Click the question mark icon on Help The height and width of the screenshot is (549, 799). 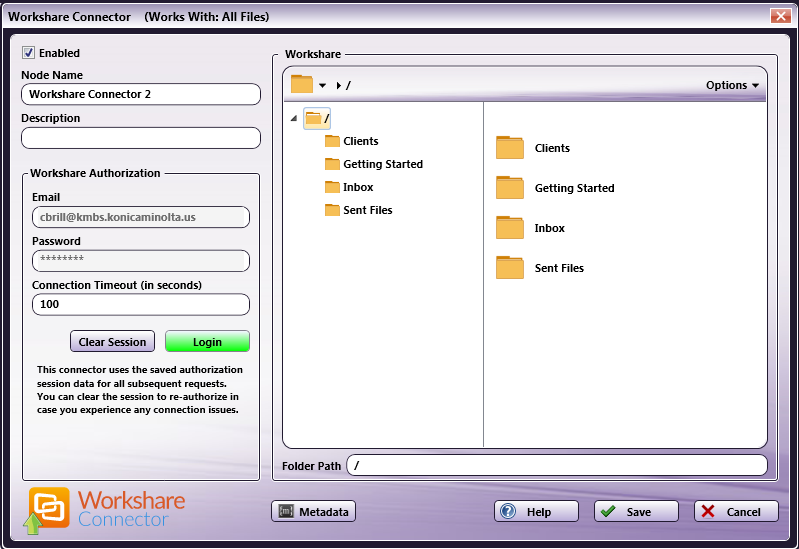click(x=508, y=511)
